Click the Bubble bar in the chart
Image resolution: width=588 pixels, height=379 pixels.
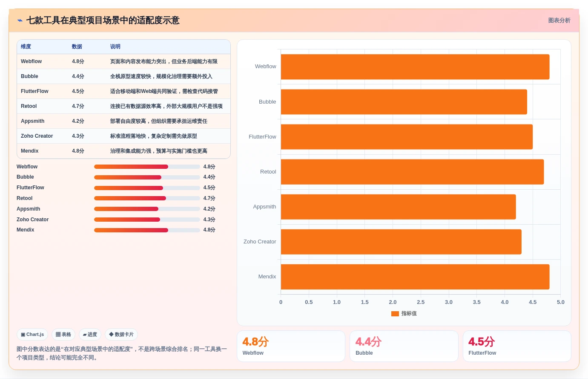(404, 102)
